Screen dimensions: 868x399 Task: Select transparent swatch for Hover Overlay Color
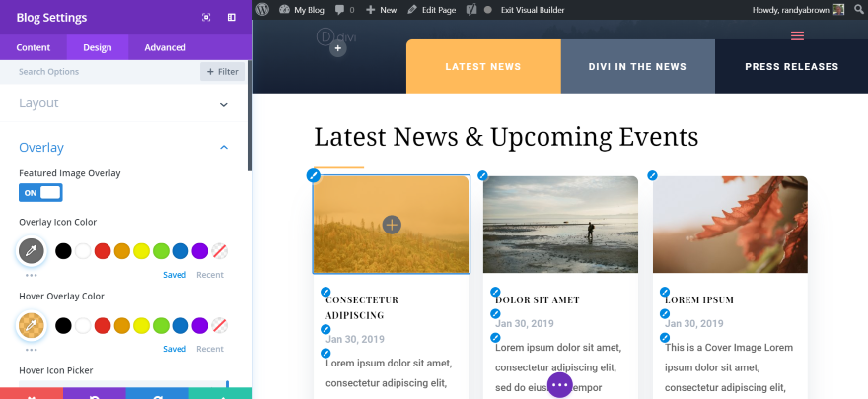coord(220,325)
